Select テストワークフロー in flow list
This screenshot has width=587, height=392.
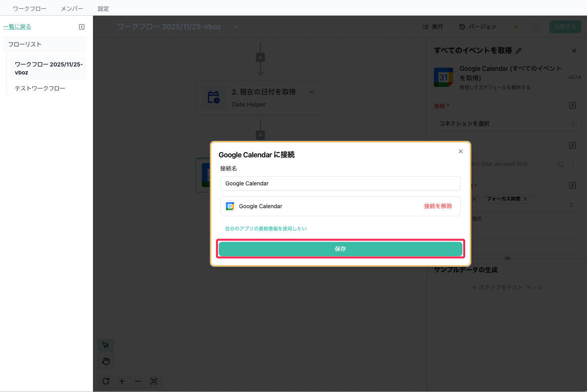[x=40, y=88]
